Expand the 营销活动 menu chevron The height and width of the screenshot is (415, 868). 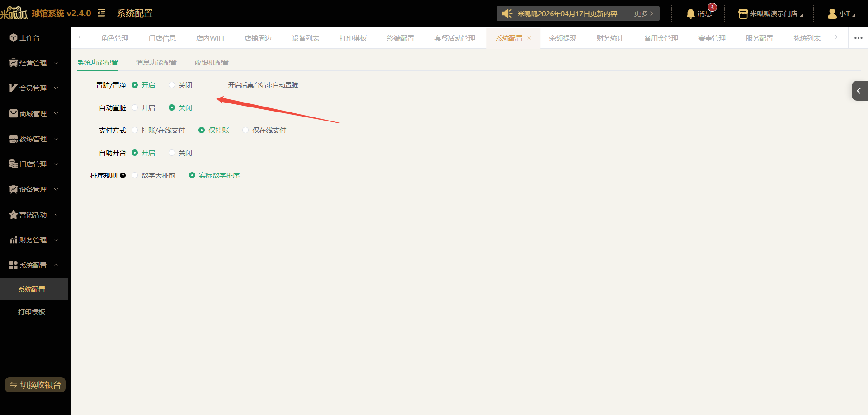(x=56, y=214)
